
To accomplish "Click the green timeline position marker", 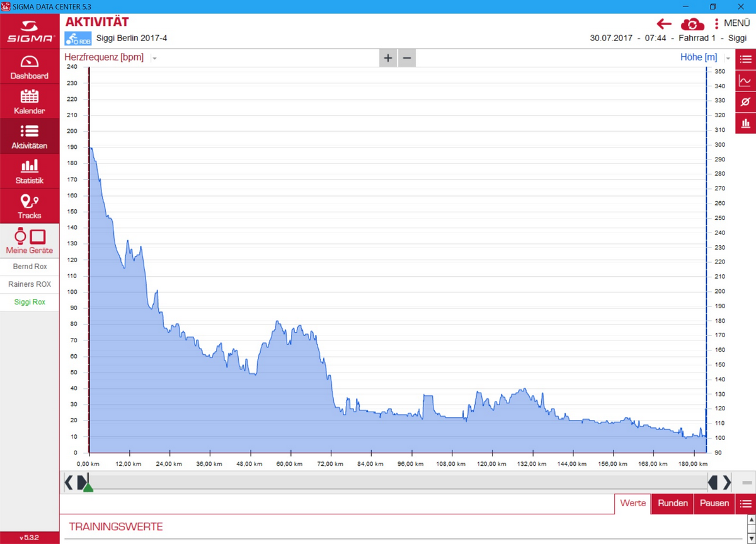I will tap(88, 487).
